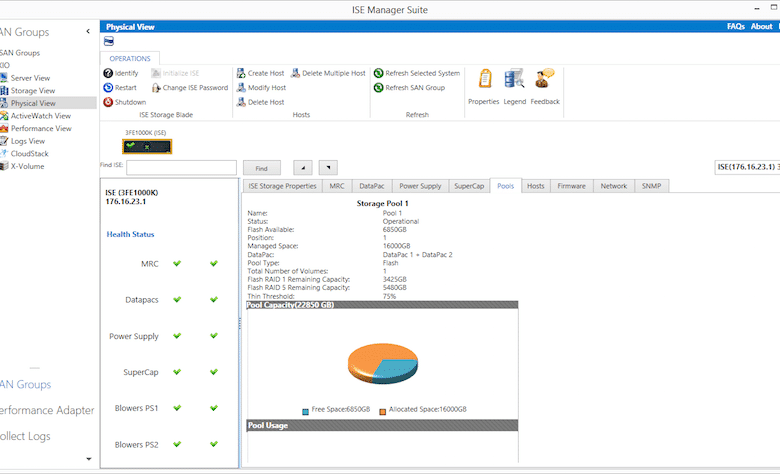The width and height of the screenshot is (780, 474).
Task: Click the Shutdown icon
Action: pos(108,102)
